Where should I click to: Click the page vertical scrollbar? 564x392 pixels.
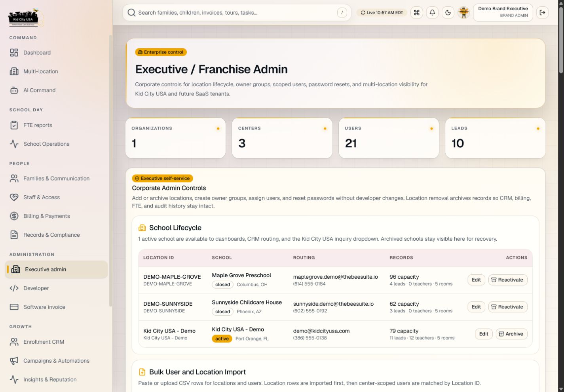561,40
